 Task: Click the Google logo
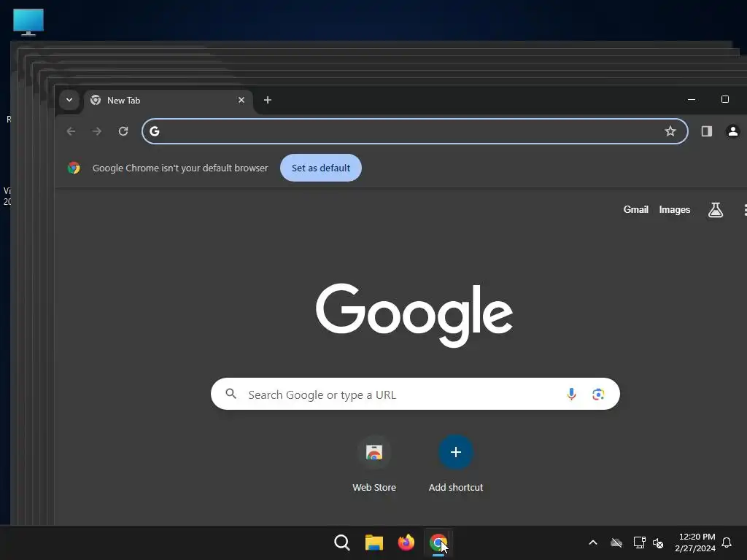coord(414,314)
